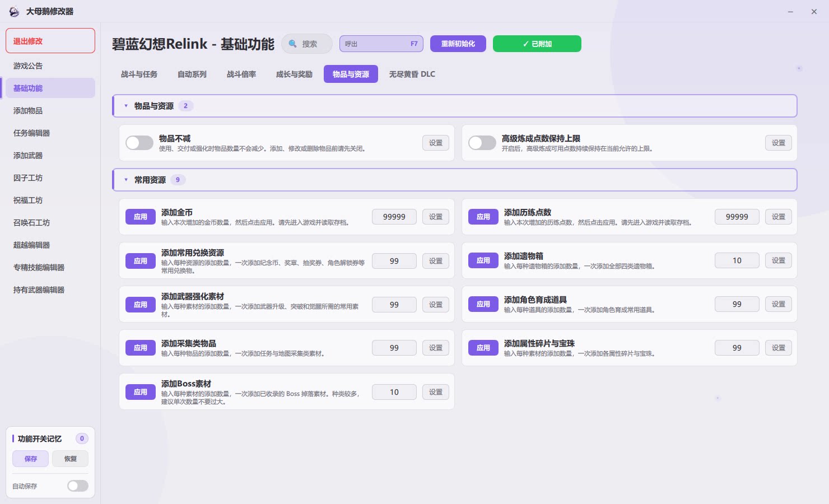Image resolution: width=829 pixels, height=504 pixels.
Task: Apply 添加遗物箱
Action: tap(483, 260)
